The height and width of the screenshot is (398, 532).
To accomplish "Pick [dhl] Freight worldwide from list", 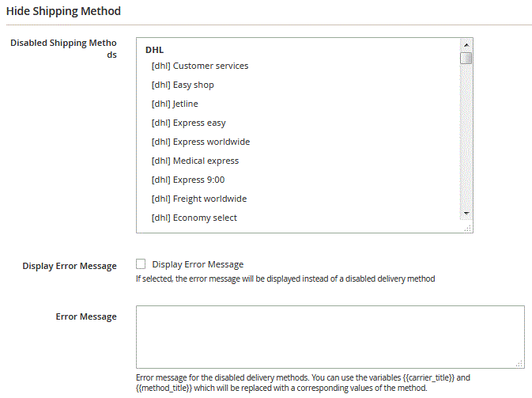I will [199, 199].
